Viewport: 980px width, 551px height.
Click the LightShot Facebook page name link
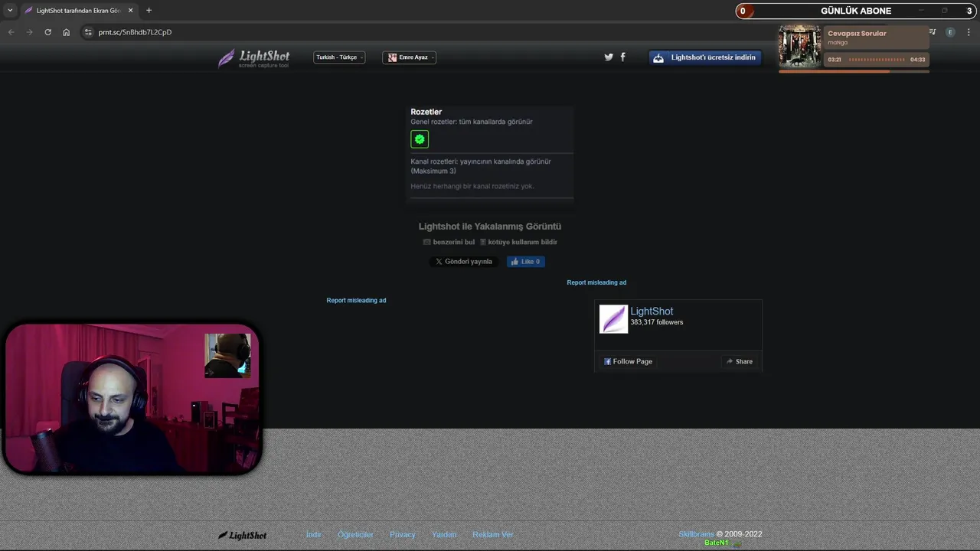pyautogui.click(x=652, y=311)
